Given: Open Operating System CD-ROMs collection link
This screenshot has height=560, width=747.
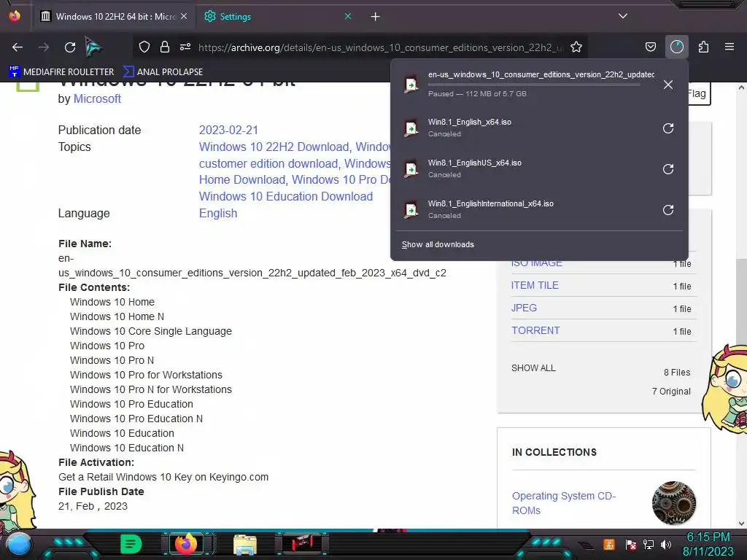Looking at the screenshot, I should 564,503.
